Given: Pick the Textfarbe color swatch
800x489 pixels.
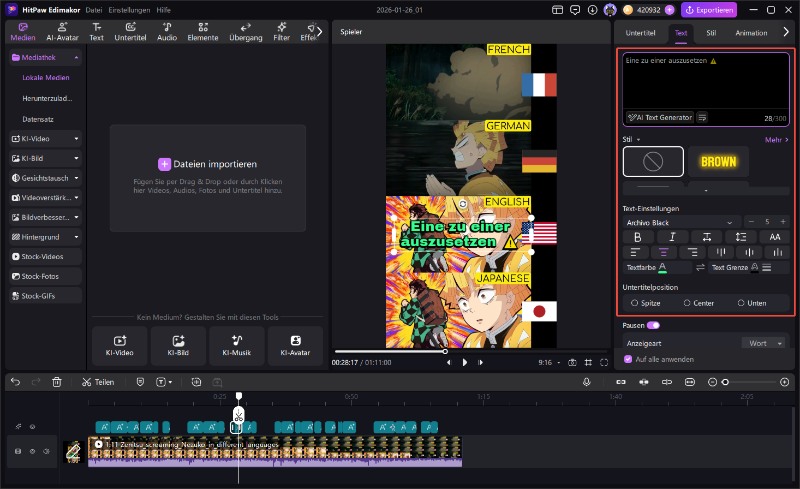Looking at the screenshot, I should pos(663,268).
